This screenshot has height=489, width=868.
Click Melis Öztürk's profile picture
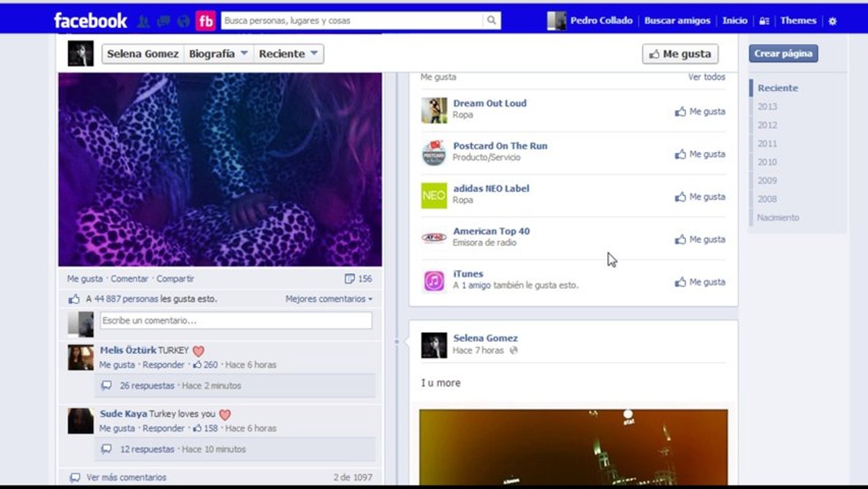81,357
